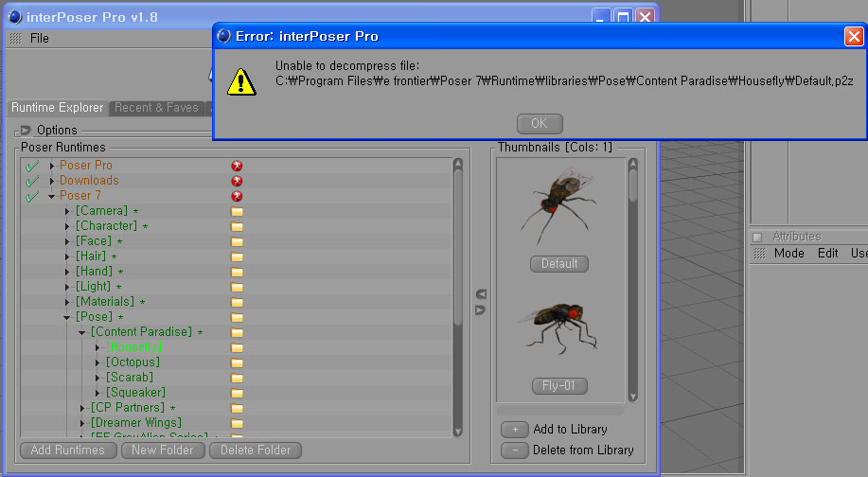
Task: Expand the Downloads runtime node
Action: 51,181
